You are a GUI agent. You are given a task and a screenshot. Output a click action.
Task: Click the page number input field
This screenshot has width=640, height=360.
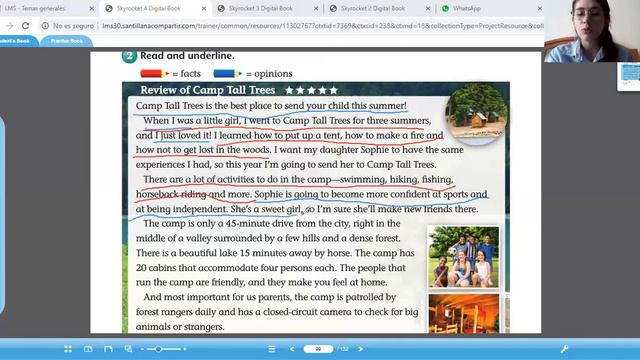(x=318, y=349)
